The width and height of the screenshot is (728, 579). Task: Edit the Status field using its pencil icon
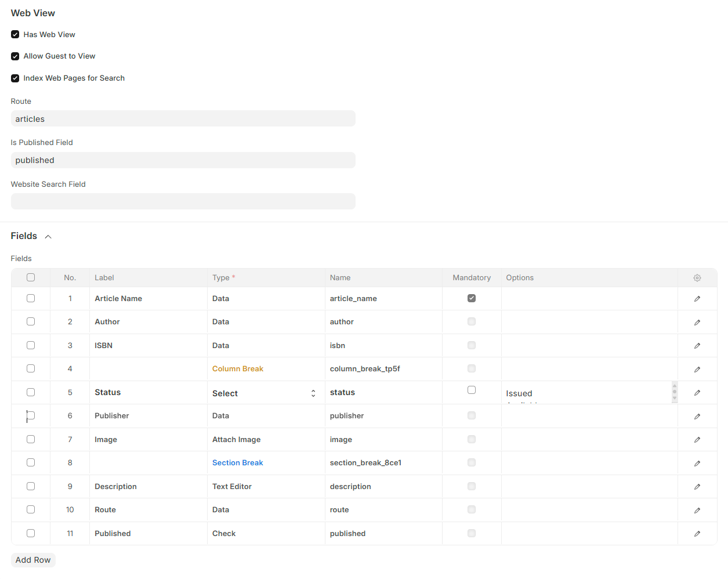coord(697,392)
